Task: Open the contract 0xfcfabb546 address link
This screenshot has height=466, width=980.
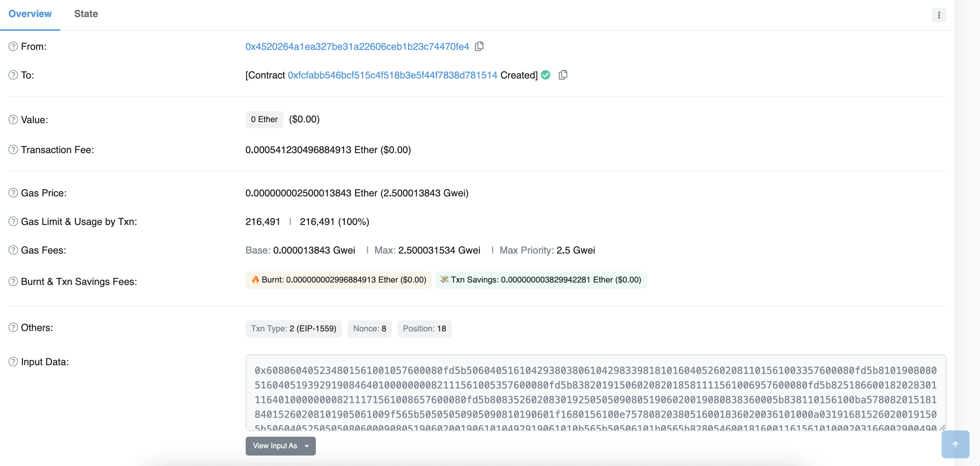Action: (x=392, y=75)
